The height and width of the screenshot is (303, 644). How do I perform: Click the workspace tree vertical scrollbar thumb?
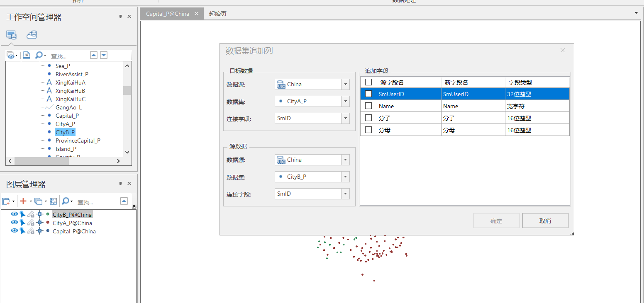127,90
